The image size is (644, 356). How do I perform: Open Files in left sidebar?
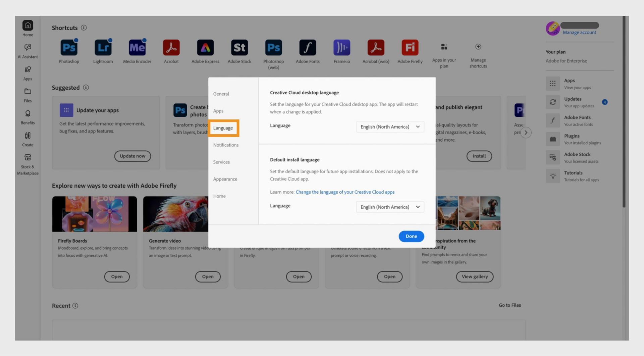(28, 95)
